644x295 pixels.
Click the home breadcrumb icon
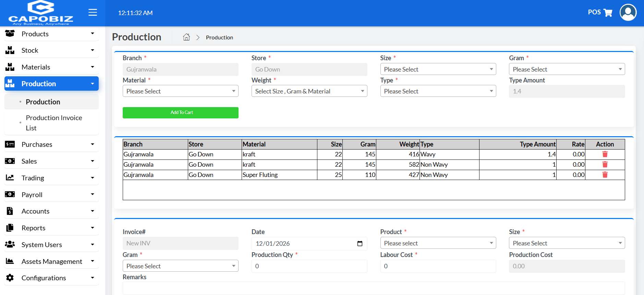pos(186,37)
